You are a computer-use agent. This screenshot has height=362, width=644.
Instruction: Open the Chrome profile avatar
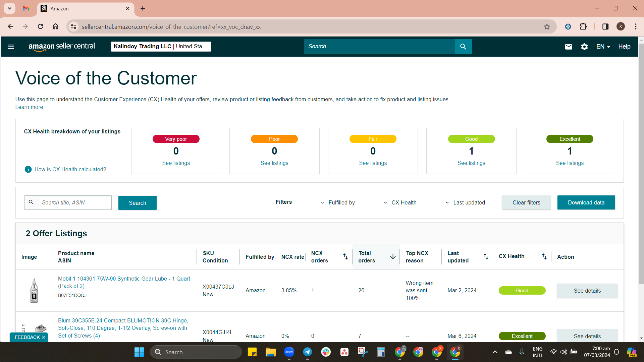point(621,26)
